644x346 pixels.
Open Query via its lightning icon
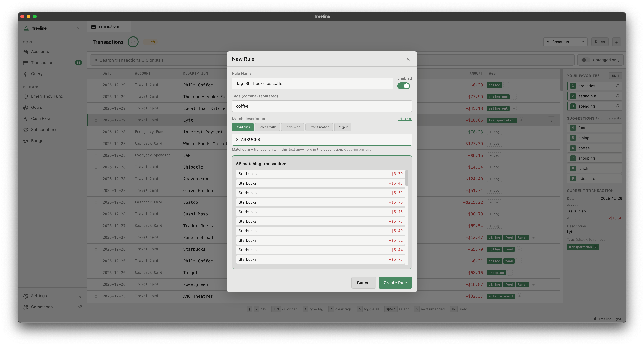tap(26, 74)
